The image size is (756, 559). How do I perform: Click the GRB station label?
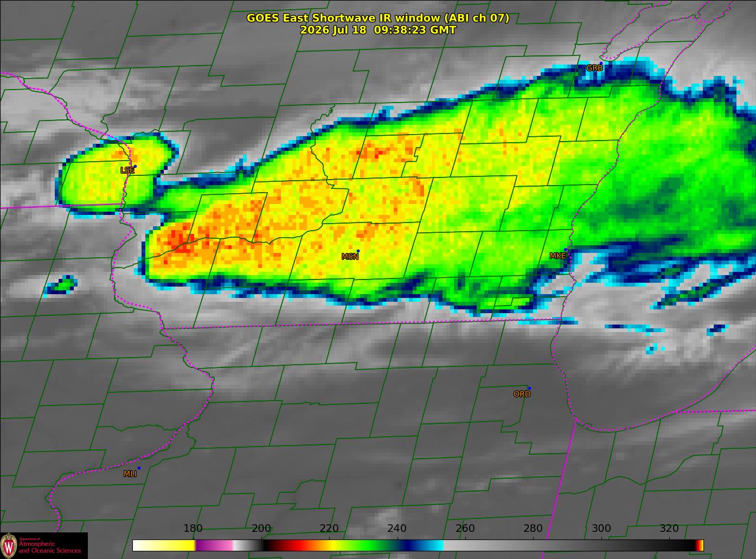point(594,68)
